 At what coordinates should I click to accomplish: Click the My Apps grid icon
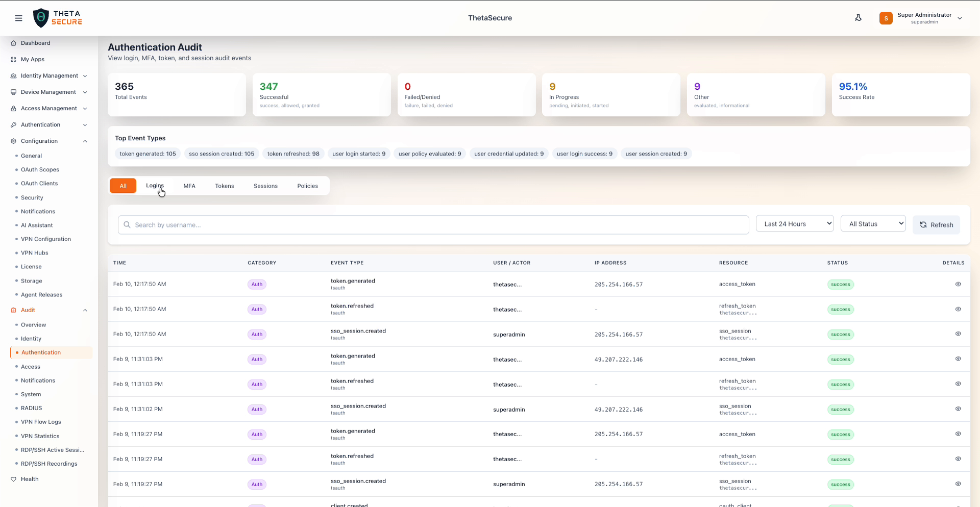13,59
